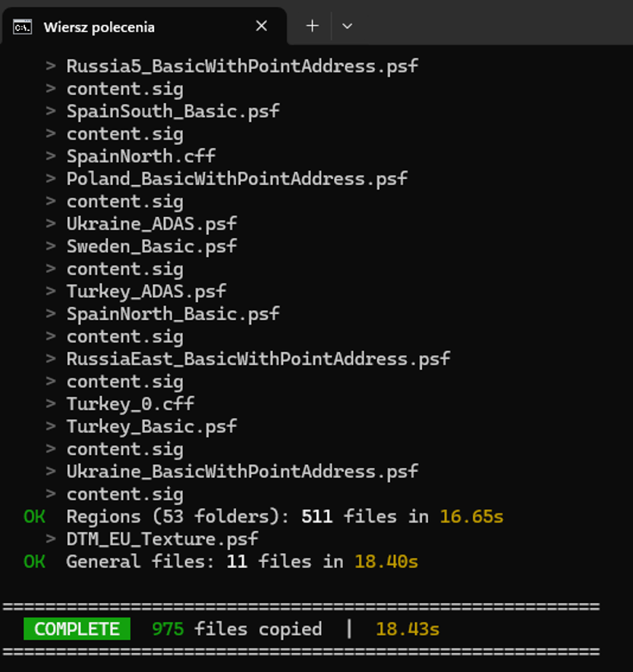Expand the new tab profile dropdown
Image resolution: width=633 pixels, height=672 pixels.
click(x=347, y=26)
